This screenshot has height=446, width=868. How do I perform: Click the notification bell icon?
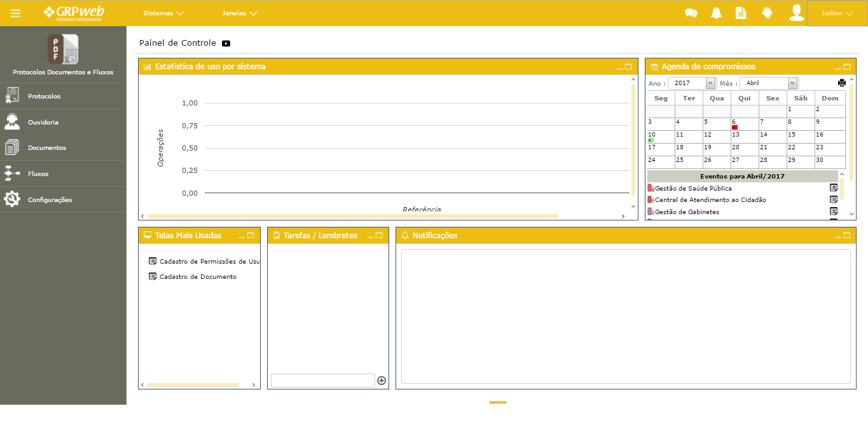716,13
